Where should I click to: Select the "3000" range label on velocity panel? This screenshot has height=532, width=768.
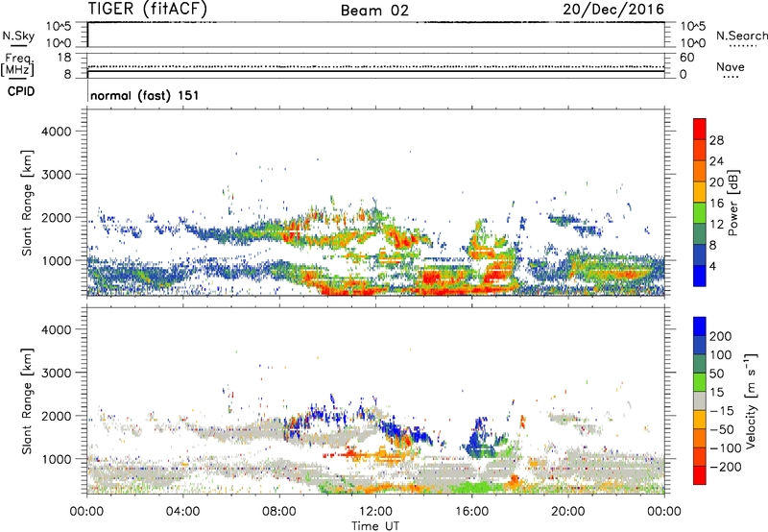57,373
